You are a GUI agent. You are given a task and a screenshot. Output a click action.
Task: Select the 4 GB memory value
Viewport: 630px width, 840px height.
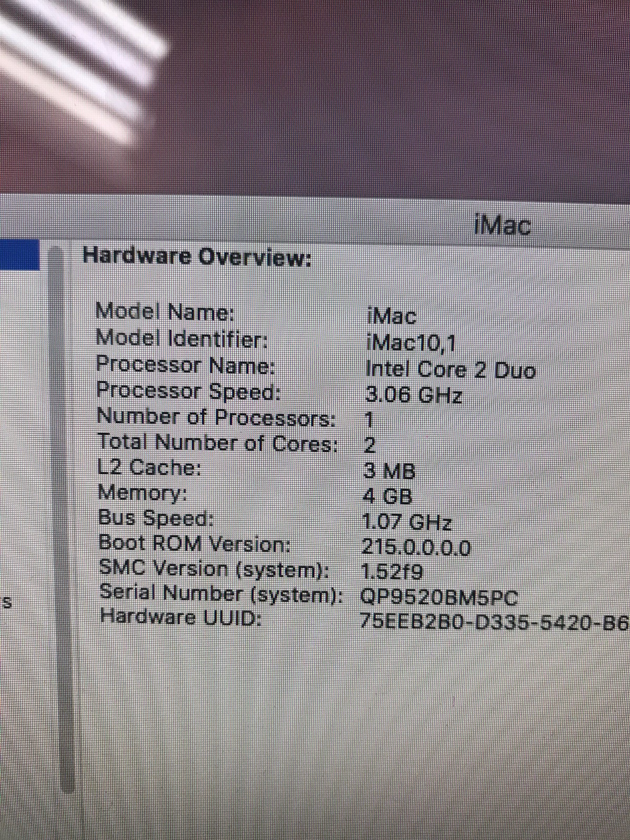(x=388, y=496)
